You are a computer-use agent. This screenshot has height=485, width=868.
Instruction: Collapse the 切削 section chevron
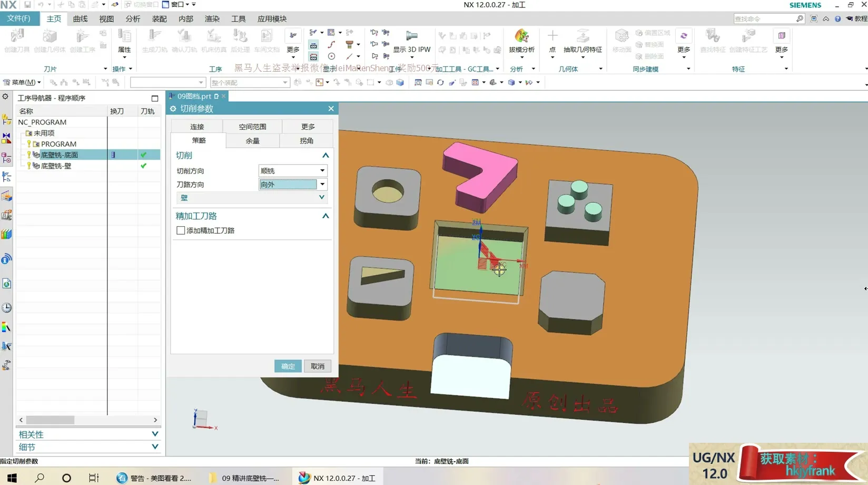pos(325,156)
